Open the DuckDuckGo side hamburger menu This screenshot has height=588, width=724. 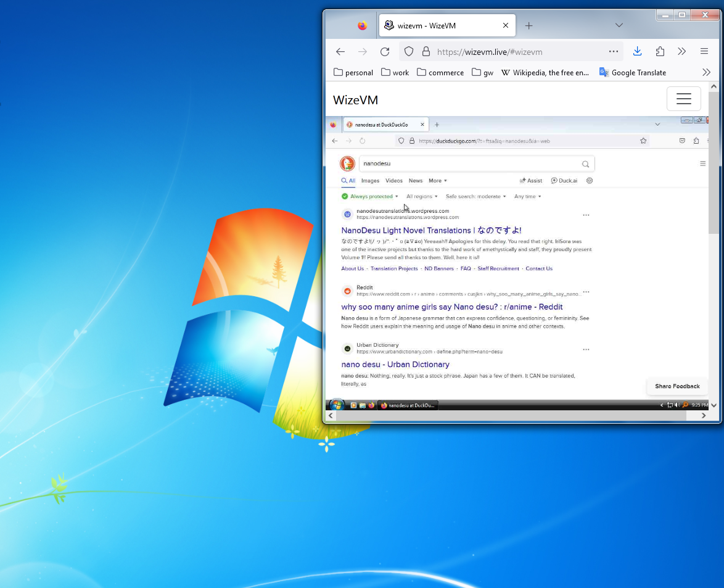(703, 164)
